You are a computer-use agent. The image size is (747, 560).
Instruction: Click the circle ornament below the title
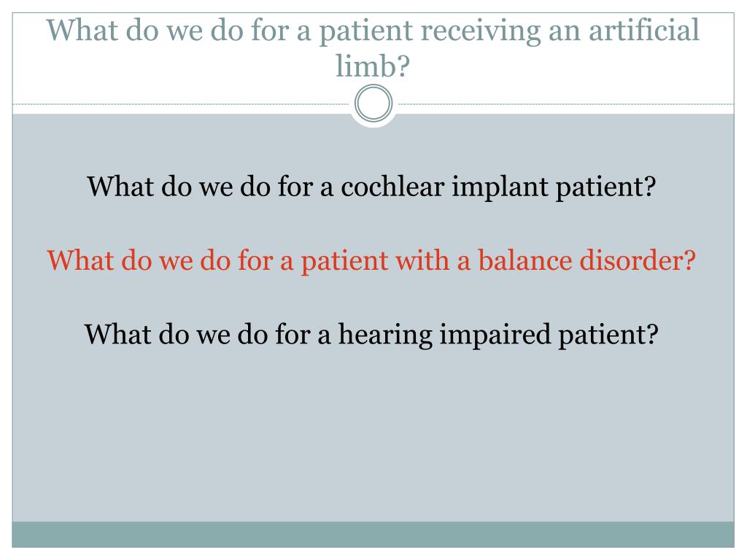tap(373, 104)
